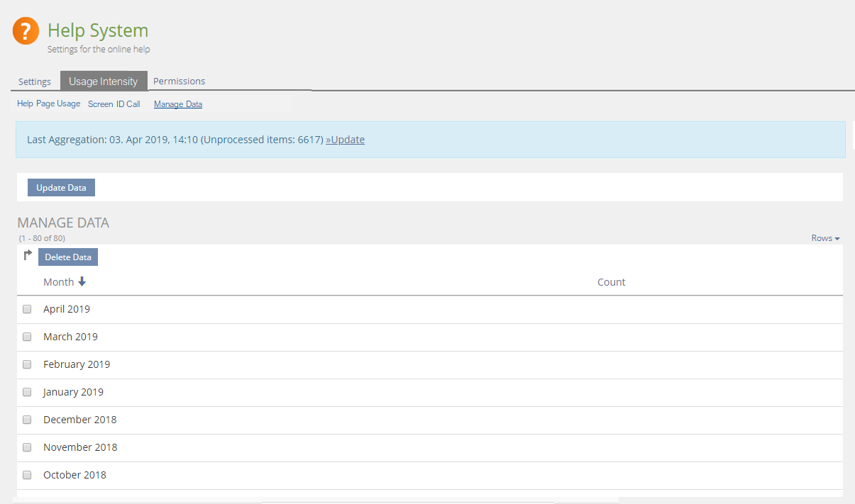The height and width of the screenshot is (504, 855).
Task: Click the orange Help System question mark icon
Action: click(x=26, y=31)
